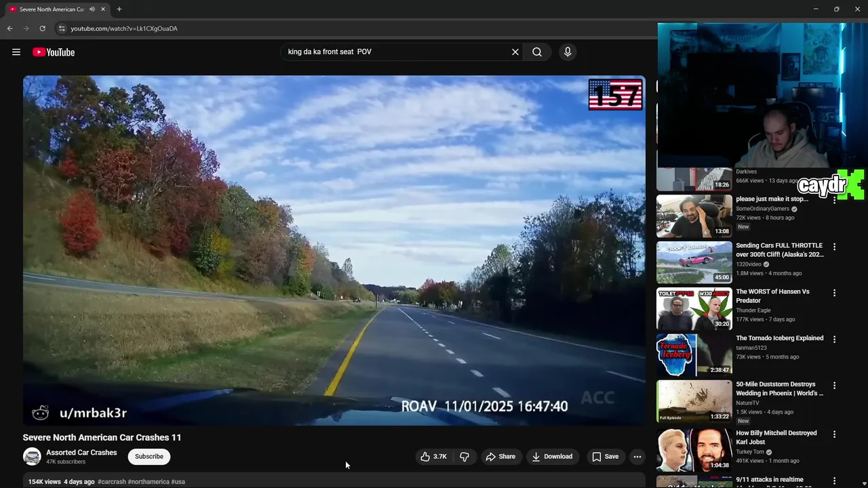The image size is (868, 488).
Task: Open SomeOrdinaryGamers channel link
Action: (x=762, y=209)
